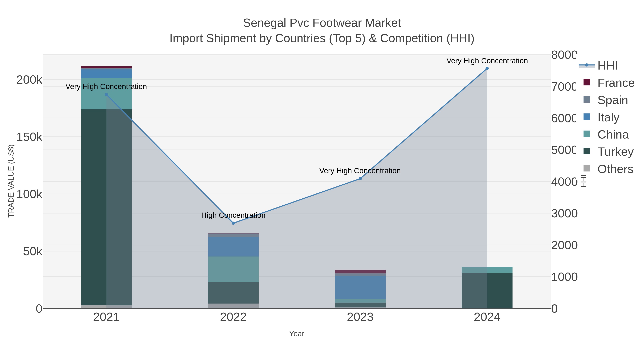Image resolution: width=644 pixels, height=362 pixels.
Task: Click the Italy segment of the 2022 bar
Action: [233, 247]
